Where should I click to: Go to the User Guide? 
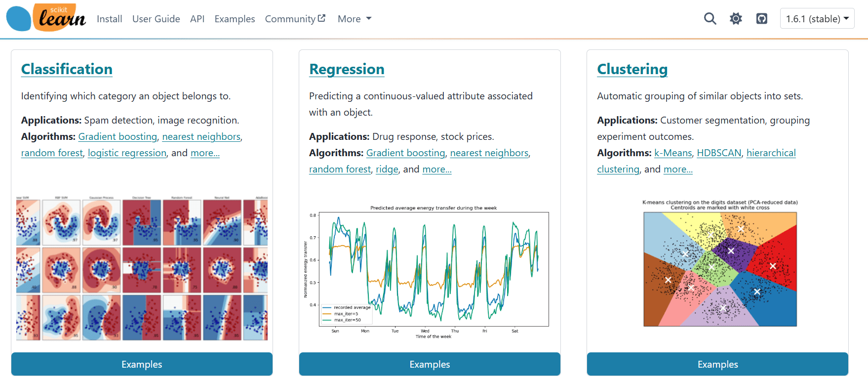156,19
